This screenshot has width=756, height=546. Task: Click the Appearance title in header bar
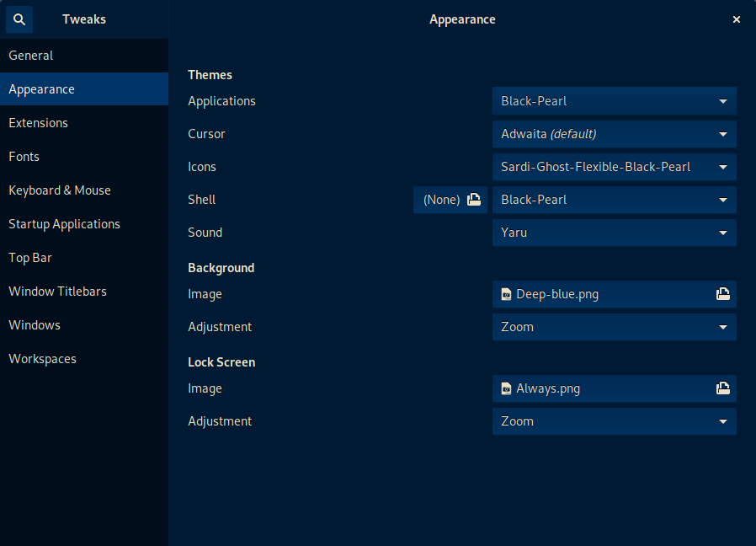point(462,19)
